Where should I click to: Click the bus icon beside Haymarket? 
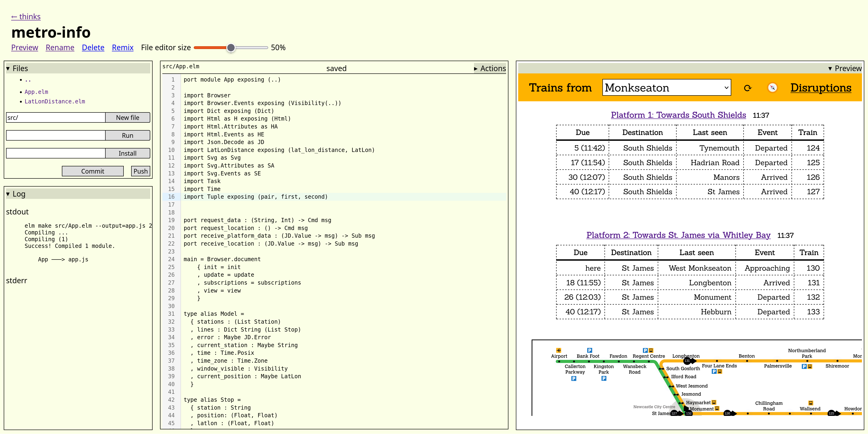coord(714,402)
